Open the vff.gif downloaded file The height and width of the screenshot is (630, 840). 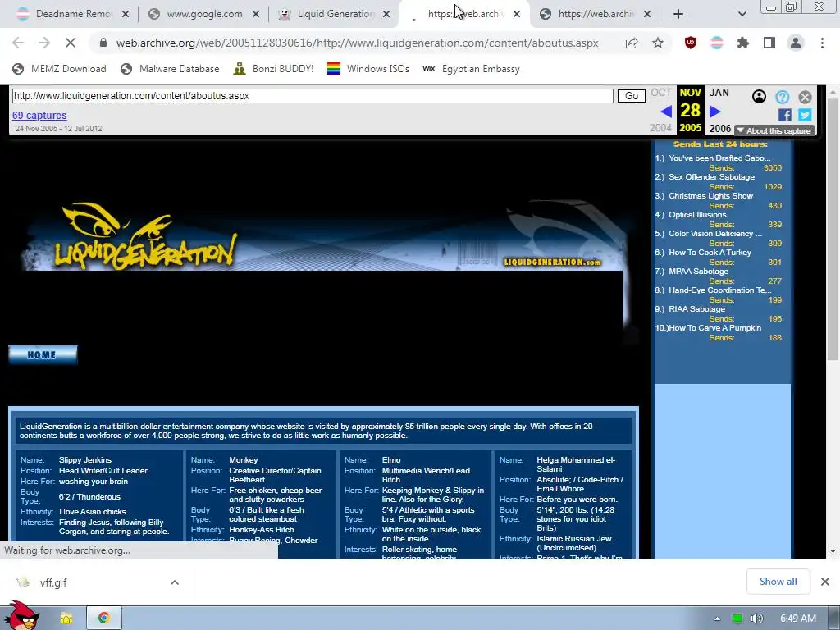pos(53,582)
